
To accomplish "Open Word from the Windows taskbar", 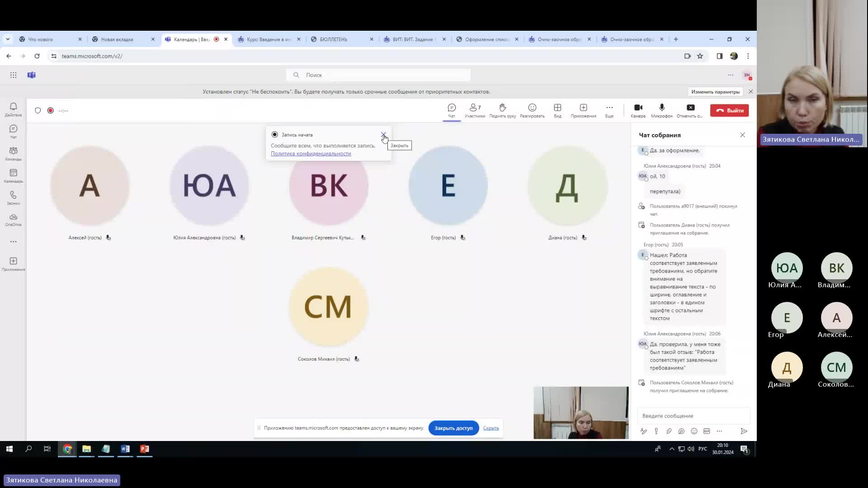I will tap(125, 449).
